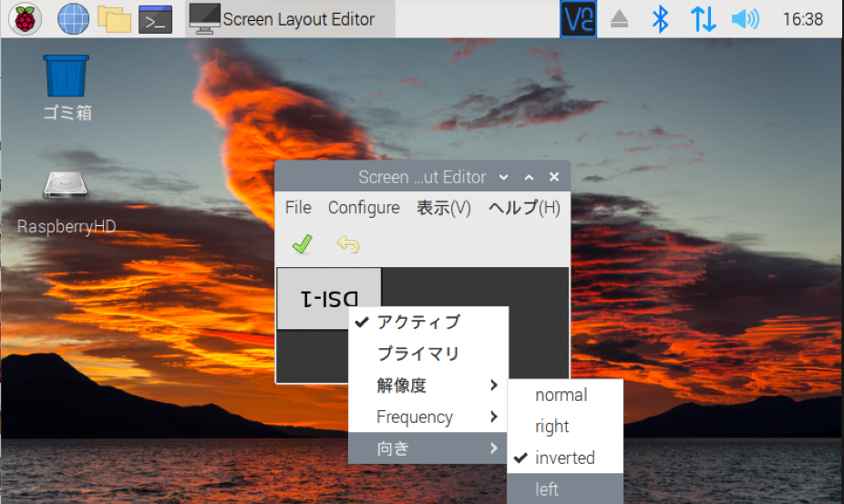
Task: Click the Bluetooth tray icon
Action: coord(661,19)
